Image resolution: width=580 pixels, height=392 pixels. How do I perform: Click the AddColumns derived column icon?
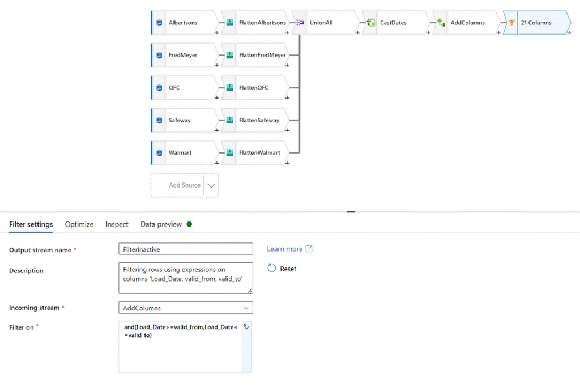[x=441, y=23]
